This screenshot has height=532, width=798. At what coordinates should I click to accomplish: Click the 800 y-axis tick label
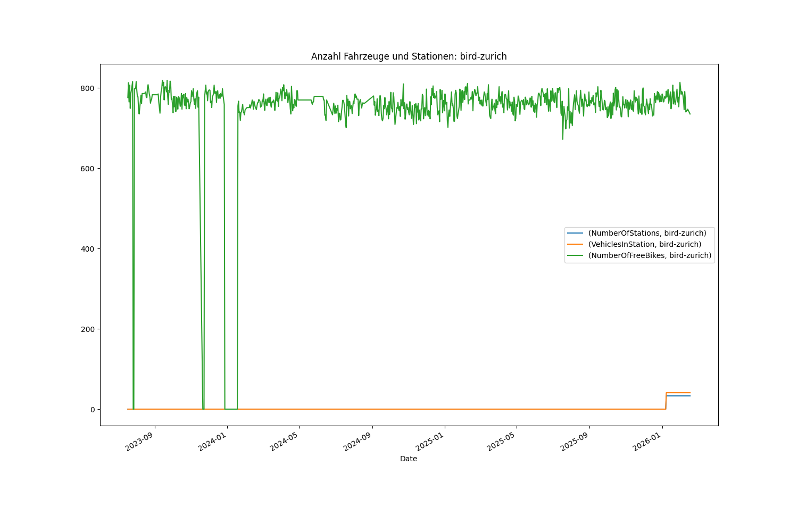pyautogui.click(x=88, y=88)
